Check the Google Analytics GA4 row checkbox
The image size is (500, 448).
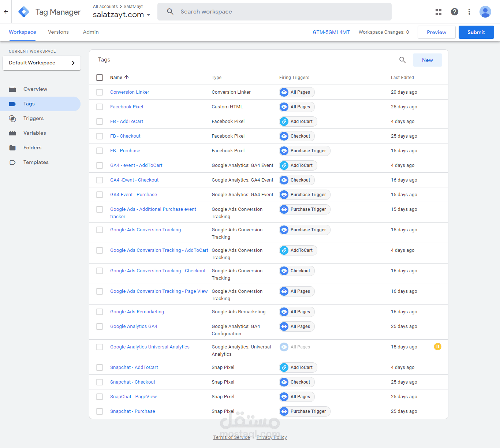coord(100,326)
